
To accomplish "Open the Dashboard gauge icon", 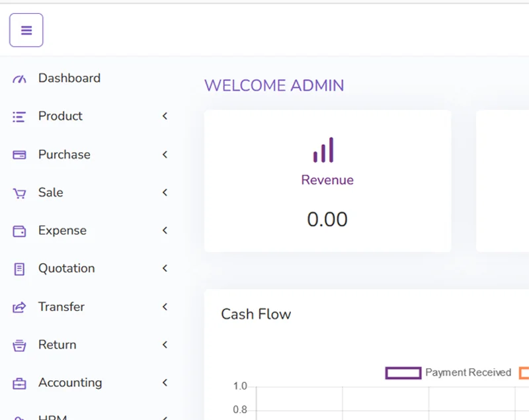I will click(x=19, y=79).
